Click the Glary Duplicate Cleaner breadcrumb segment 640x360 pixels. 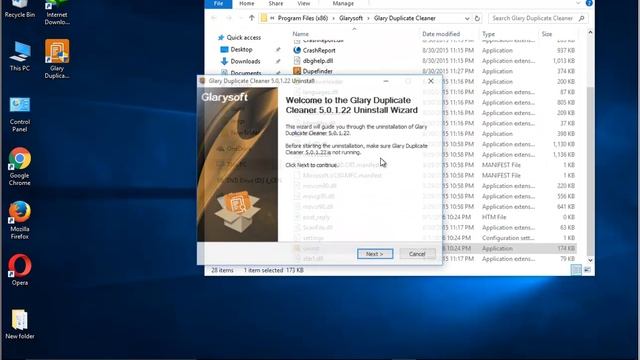[x=404, y=18]
